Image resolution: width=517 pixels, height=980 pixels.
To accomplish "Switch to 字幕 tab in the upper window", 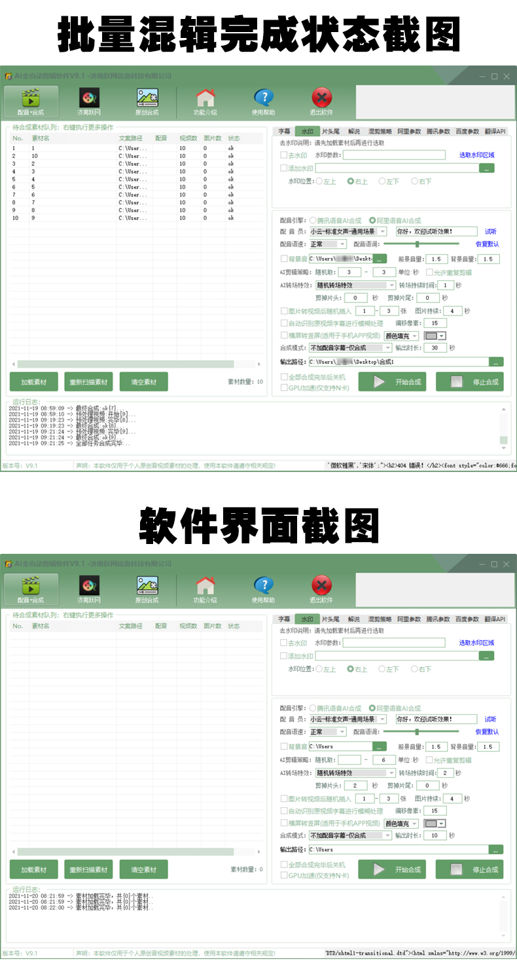I will coord(283,132).
